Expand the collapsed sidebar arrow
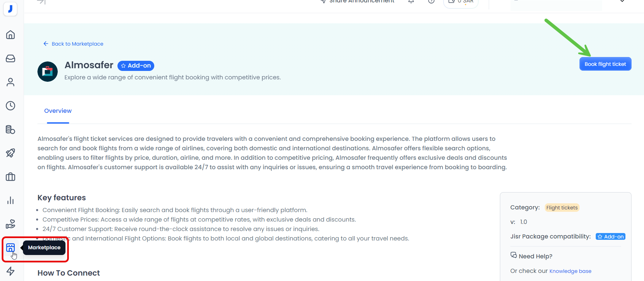Image resolution: width=644 pixels, height=281 pixels. coord(41,2)
